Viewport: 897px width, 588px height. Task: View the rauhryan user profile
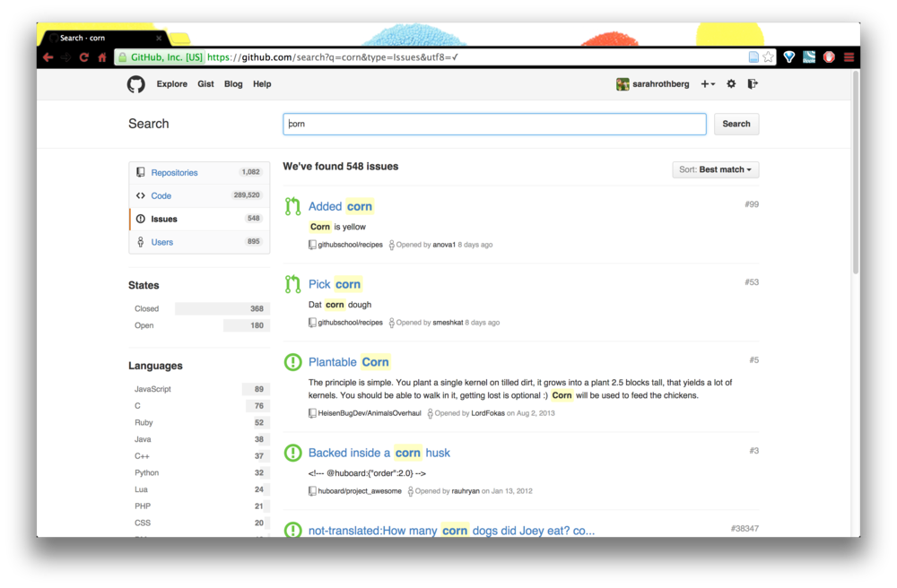click(x=466, y=491)
